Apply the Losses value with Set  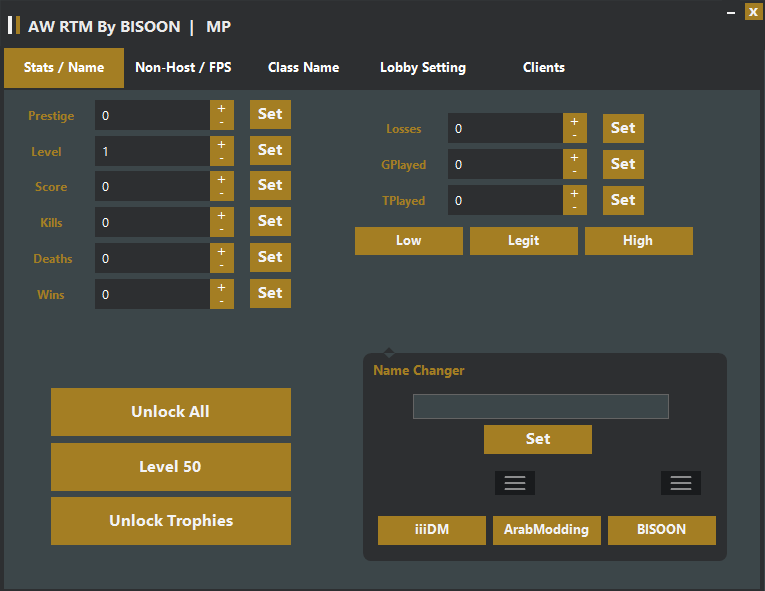[624, 128]
